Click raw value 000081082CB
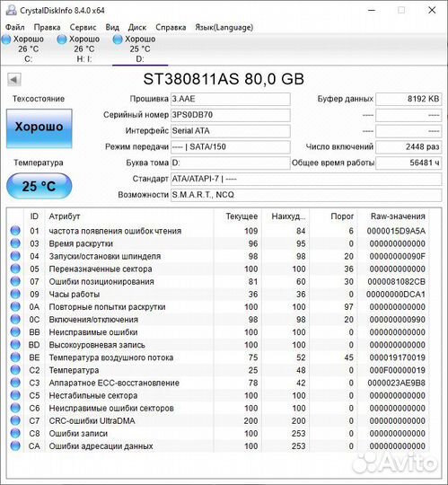 pos(396,281)
